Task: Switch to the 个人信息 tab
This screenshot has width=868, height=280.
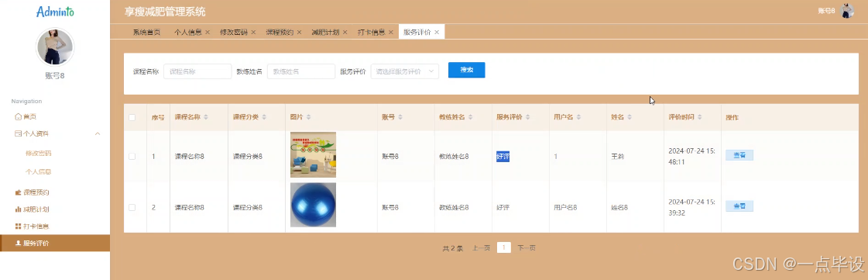Action: pos(188,32)
